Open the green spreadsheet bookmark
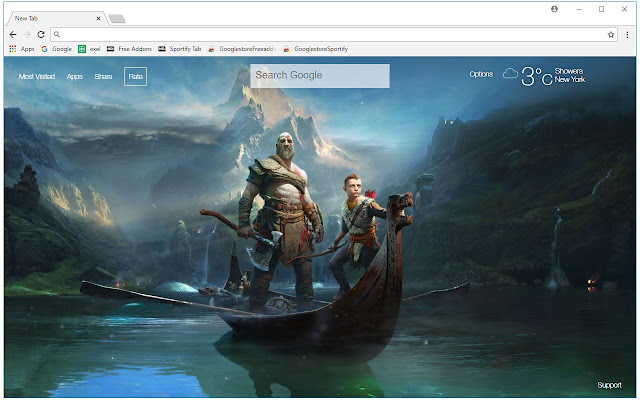The width and height of the screenshot is (640, 400). click(89, 49)
